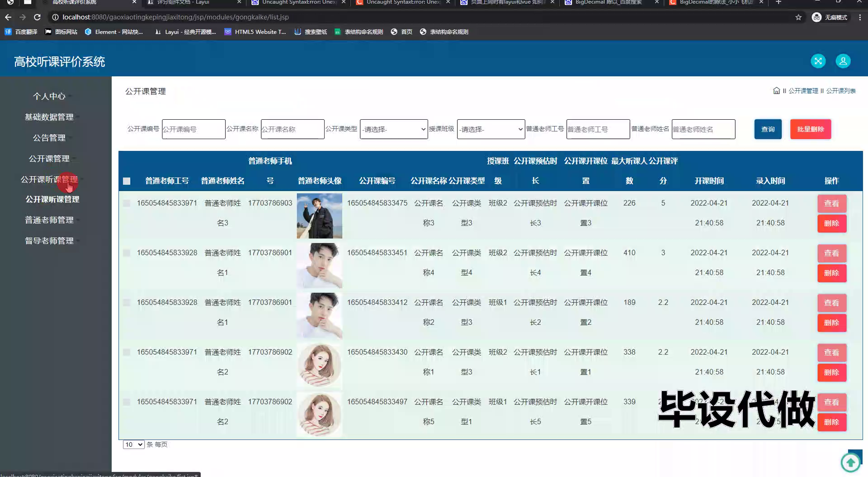Click the browser back arrow
This screenshot has width=868, height=477.
click(x=8, y=17)
